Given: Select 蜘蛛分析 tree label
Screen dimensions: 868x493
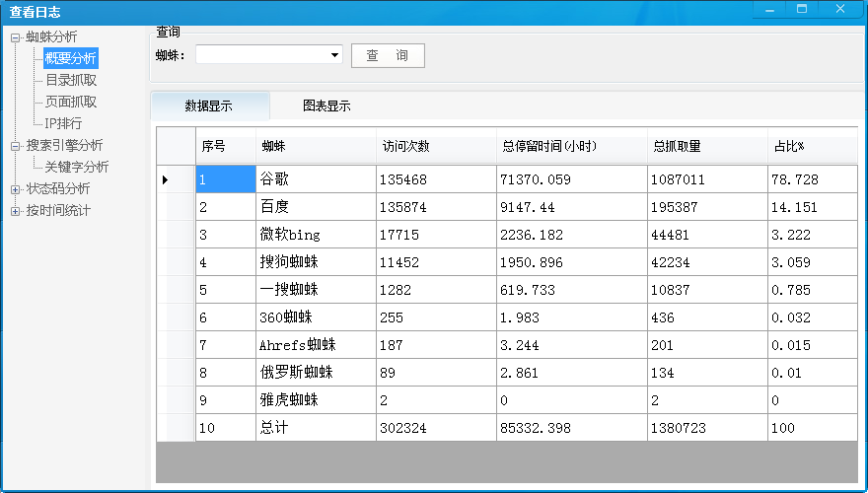Looking at the screenshot, I should (x=51, y=37).
